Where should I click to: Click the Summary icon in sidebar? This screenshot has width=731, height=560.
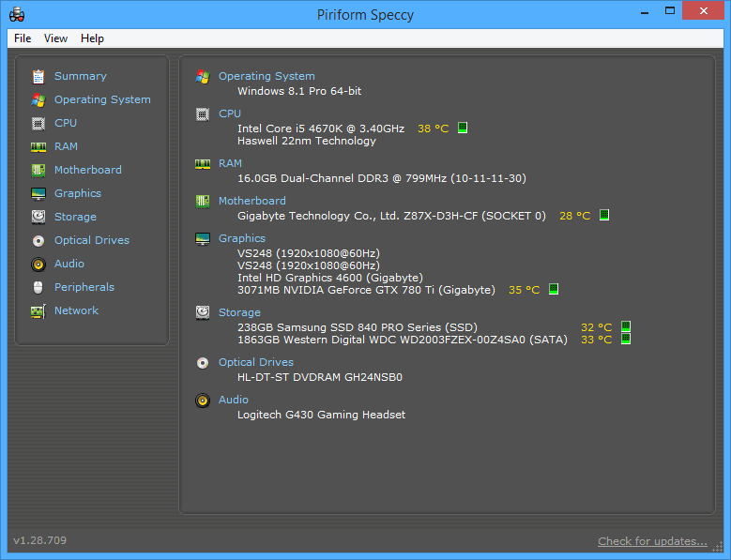click(x=38, y=76)
